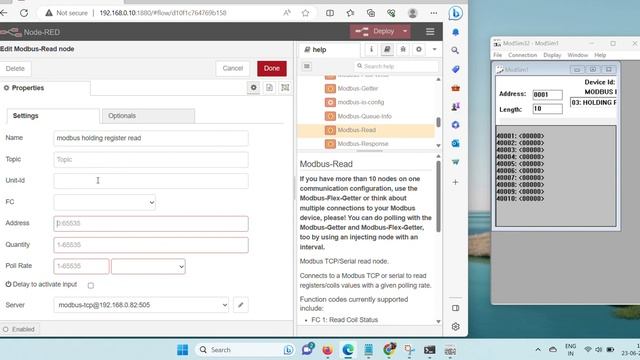Select modbus-io-config in help list
The image size is (640, 360).
click(360, 102)
